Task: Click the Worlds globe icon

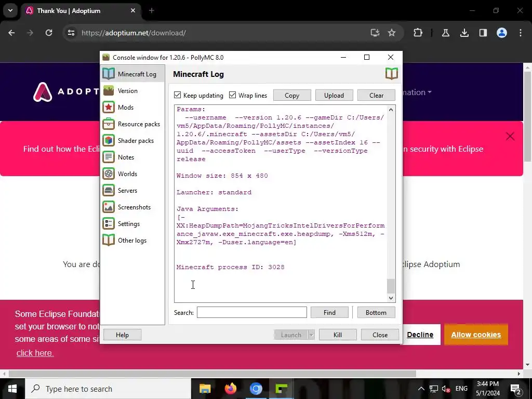Action: coord(109,174)
